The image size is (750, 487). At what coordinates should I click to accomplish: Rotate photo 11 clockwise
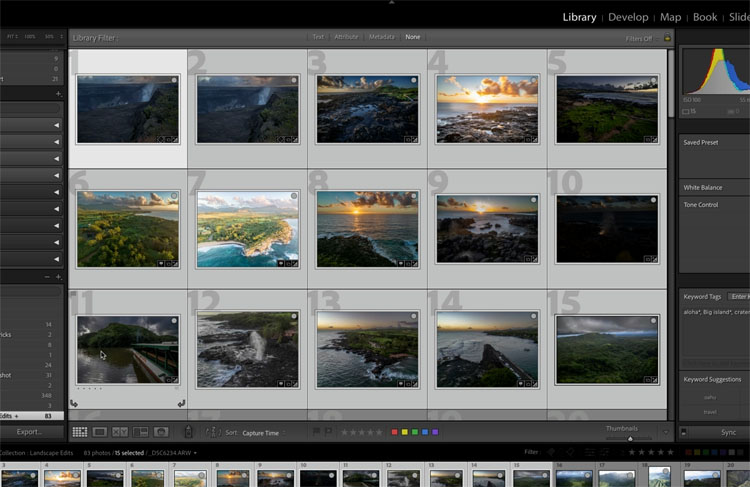[181, 403]
